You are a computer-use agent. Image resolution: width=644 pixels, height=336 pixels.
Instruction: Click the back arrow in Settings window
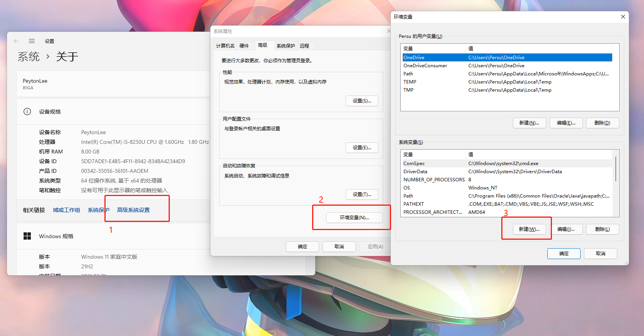(16, 41)
